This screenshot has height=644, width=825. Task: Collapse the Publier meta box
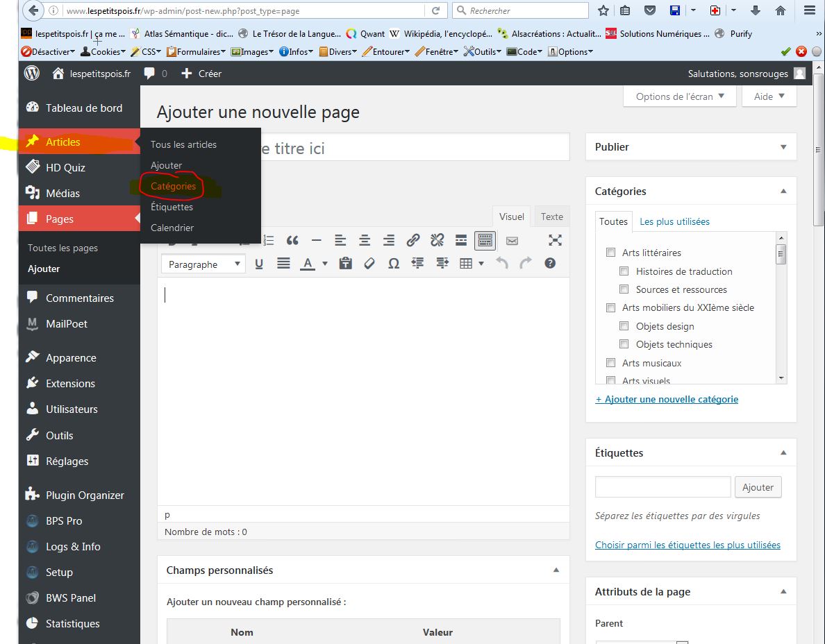coord(783,147)
